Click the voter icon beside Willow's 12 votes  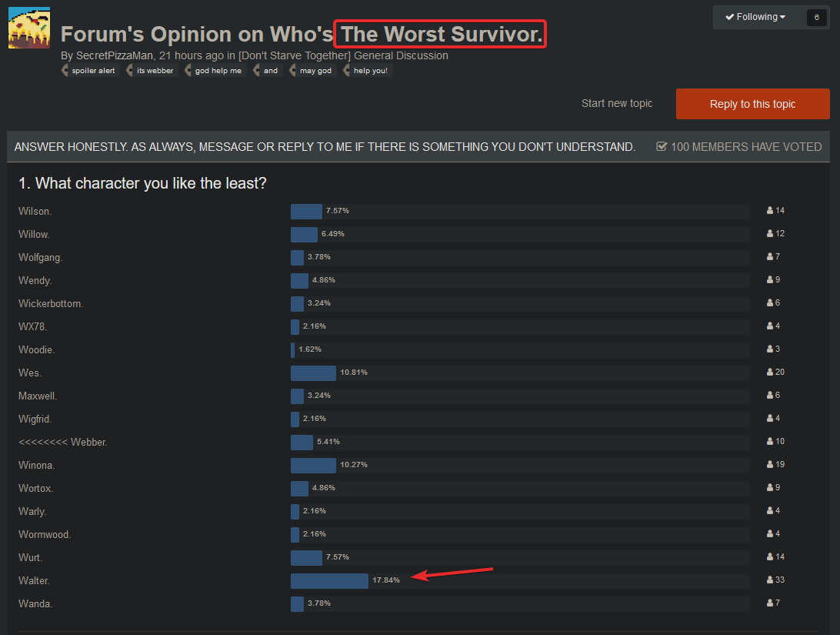(x=769, y=233)
